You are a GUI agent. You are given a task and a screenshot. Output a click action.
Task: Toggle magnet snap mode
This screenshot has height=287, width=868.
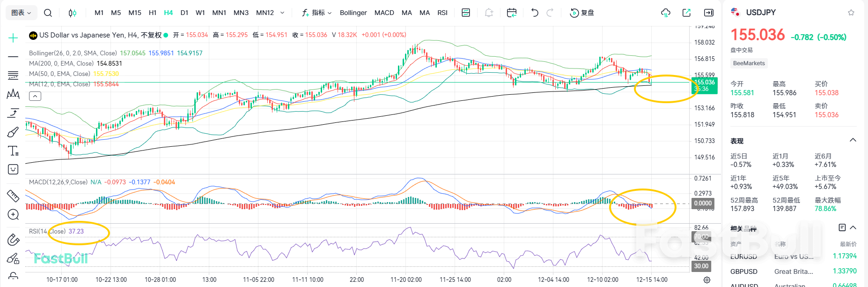(13, 240)
